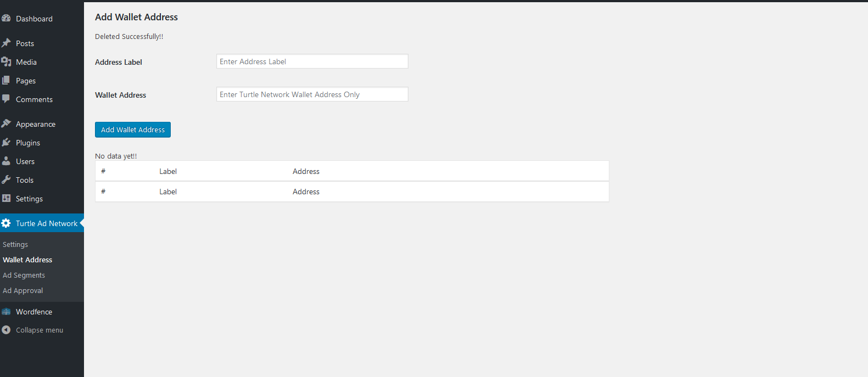The width and height of the screenshot is (868, 377).
Task: Select Tools in the sidebar
Action: (25, 180)
